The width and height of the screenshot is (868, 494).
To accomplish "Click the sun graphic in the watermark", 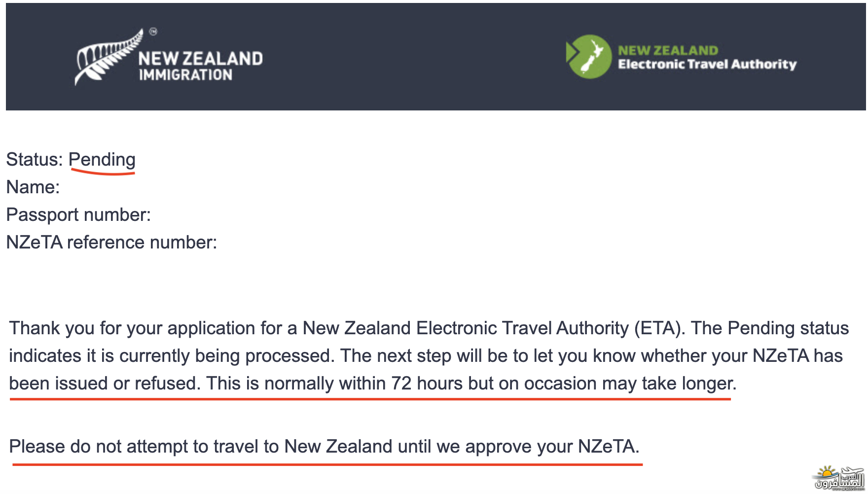I will coord(827,472).
